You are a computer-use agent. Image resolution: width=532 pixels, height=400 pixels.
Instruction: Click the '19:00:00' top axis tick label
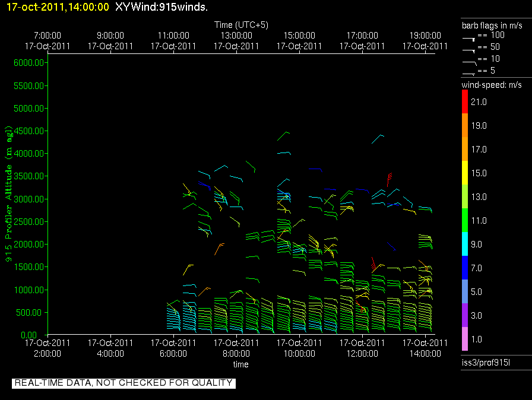pyautogui.click(x=425, y=35)
